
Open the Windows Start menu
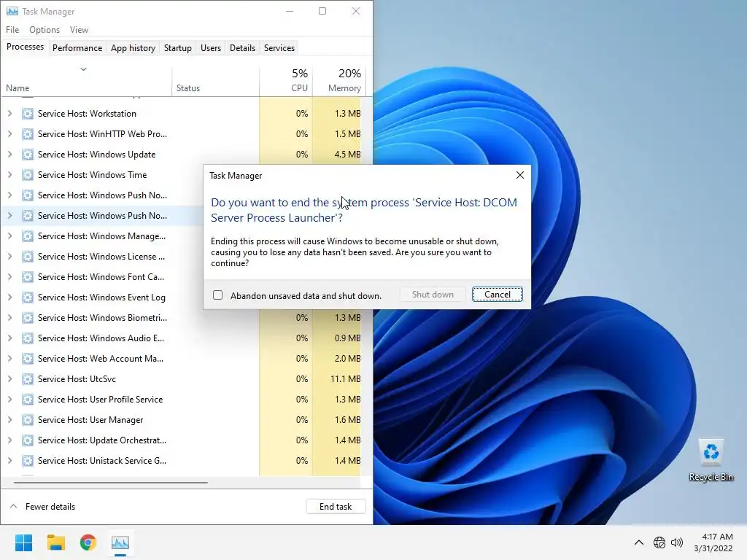[23, 542]
